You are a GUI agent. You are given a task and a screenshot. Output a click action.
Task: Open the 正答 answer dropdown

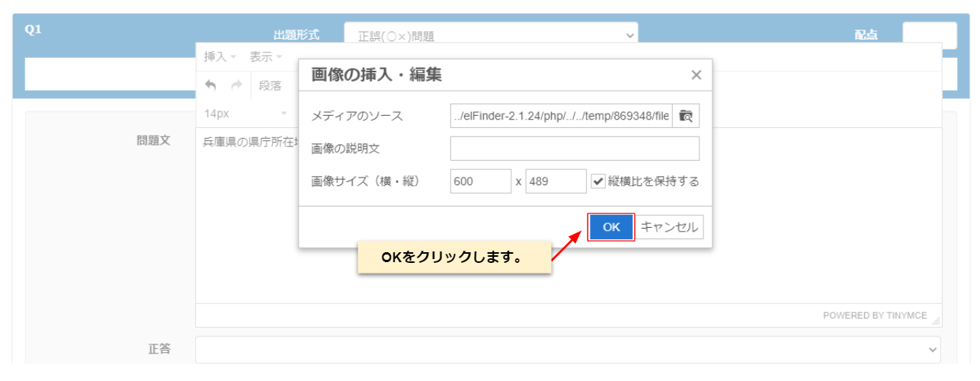[568, 349]
